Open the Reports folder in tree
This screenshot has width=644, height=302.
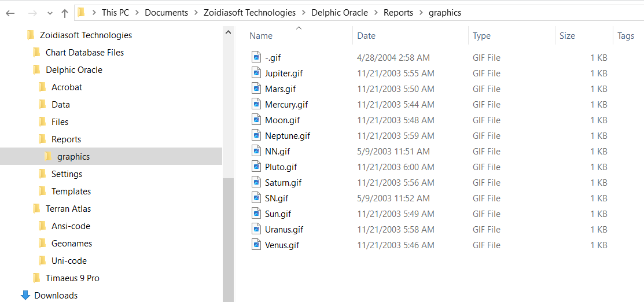point(66,139)
